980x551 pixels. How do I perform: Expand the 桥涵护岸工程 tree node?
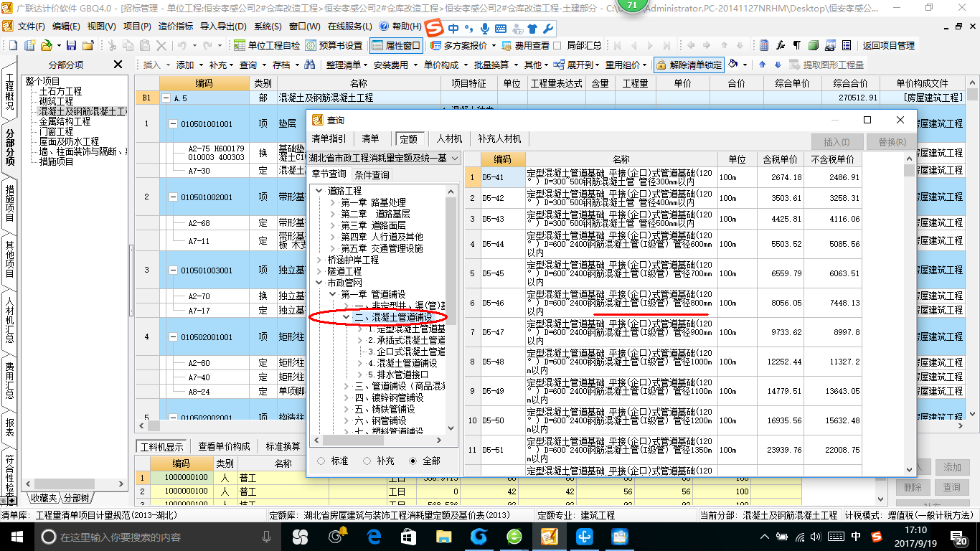coord(320,260)
